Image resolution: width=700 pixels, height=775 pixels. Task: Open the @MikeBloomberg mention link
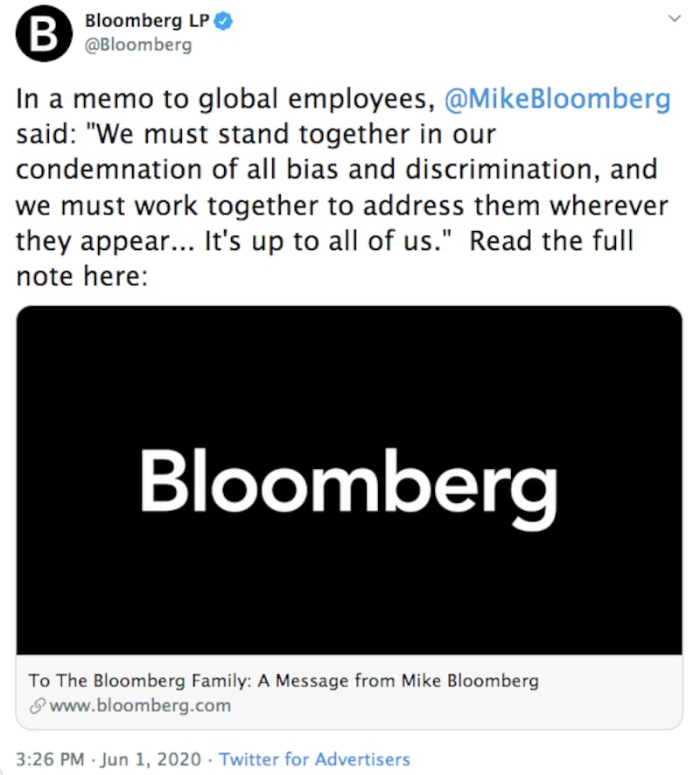click(x=557, y=98)
